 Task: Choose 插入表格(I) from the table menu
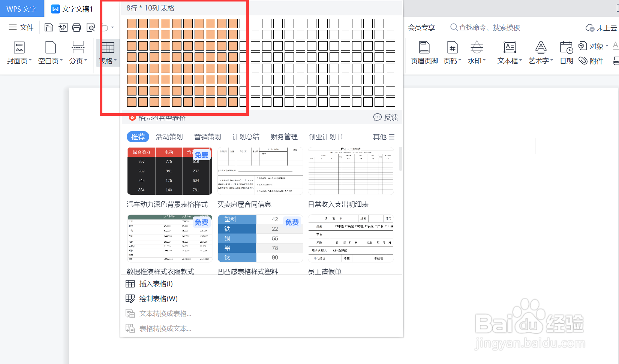(x=155, y=283)
